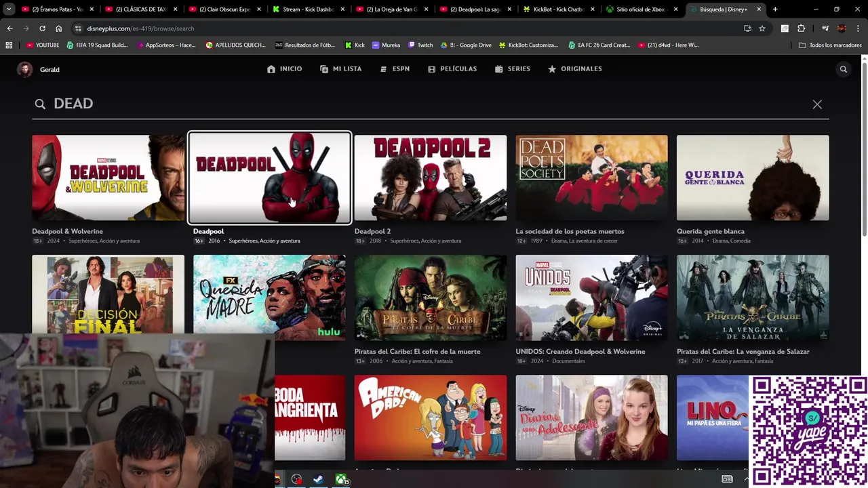This screenshot has width=868, height=488.
Task: Open the Gerald profile avatar
Action: [x=25, y=69]
